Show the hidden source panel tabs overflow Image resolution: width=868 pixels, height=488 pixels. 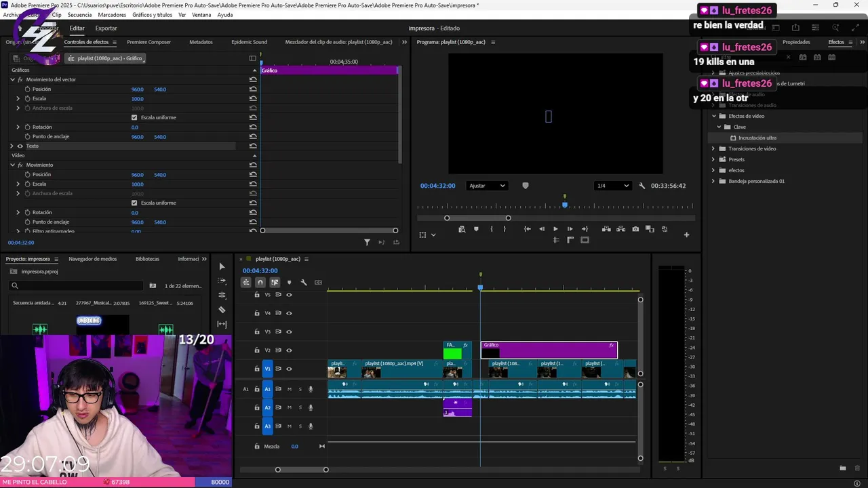(x=405, y=42)
